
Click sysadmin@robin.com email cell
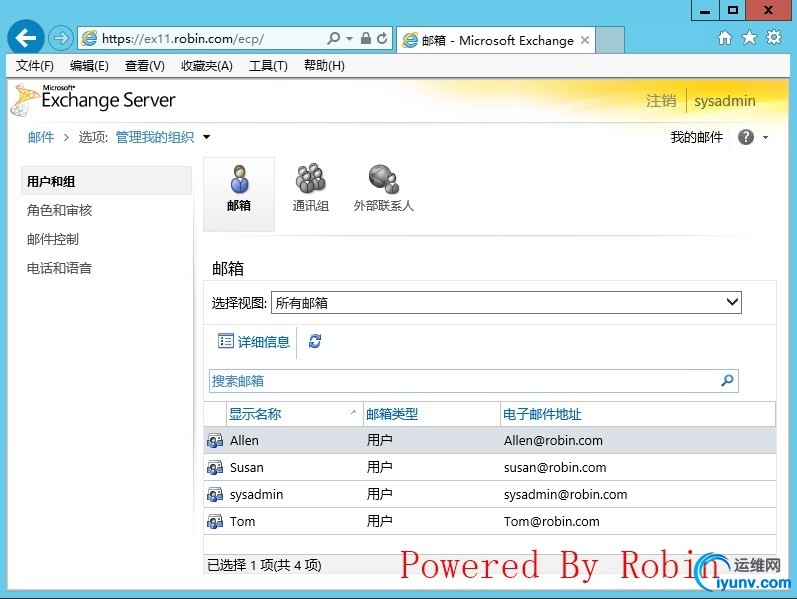tap(565, 494)
